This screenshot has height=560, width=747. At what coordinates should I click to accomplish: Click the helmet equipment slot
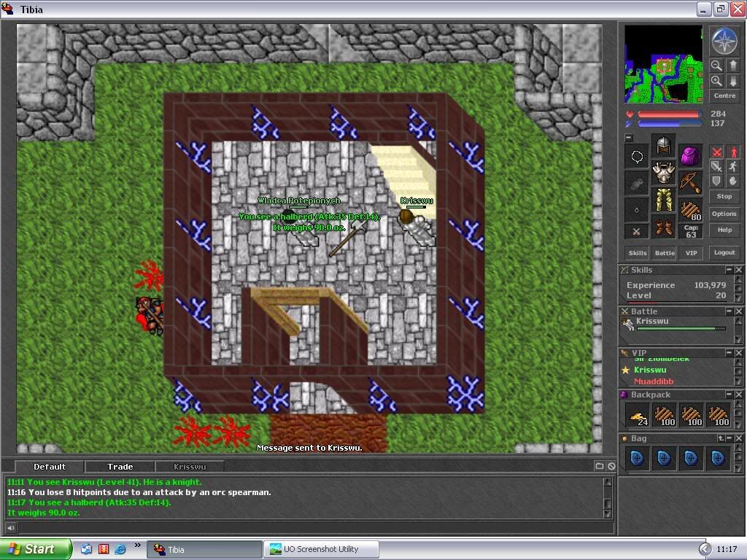pyautogui.click(x=663, y=146)
